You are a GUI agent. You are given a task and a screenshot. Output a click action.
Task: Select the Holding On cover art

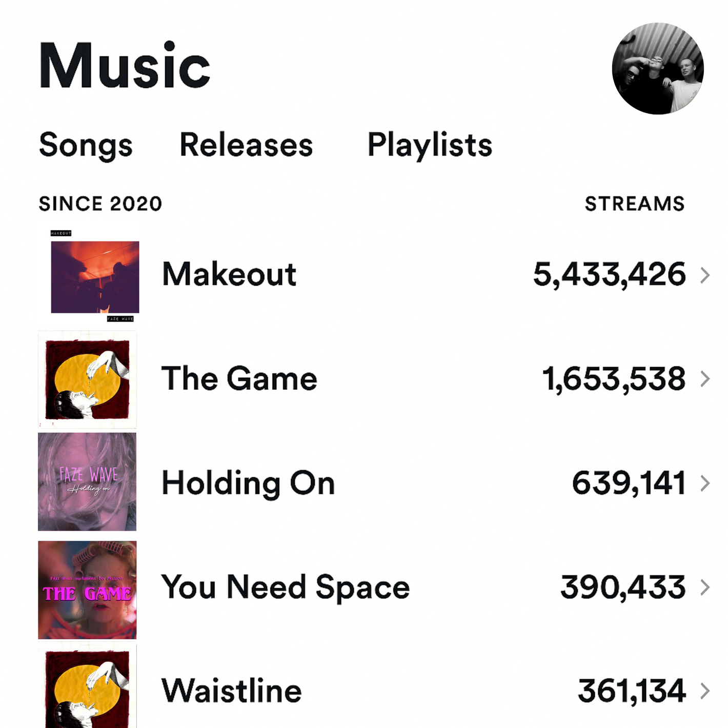pos(88,482)
